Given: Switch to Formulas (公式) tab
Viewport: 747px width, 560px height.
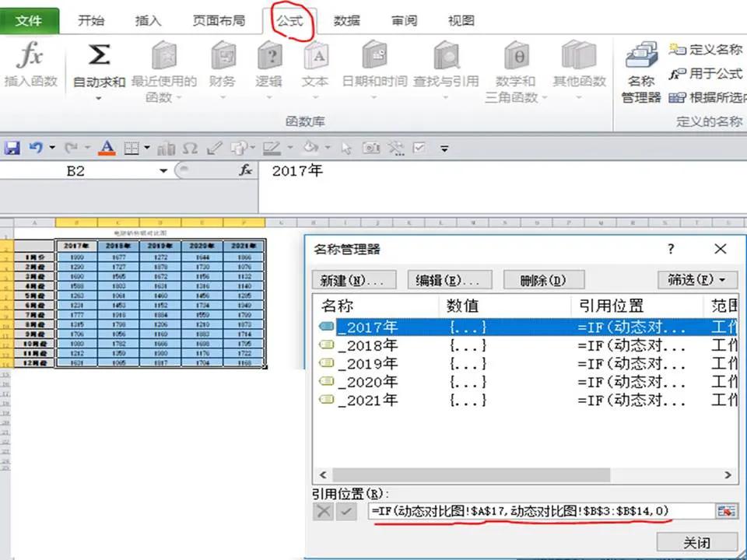Looking at the screenshot, I should click(x=289, y=21).
